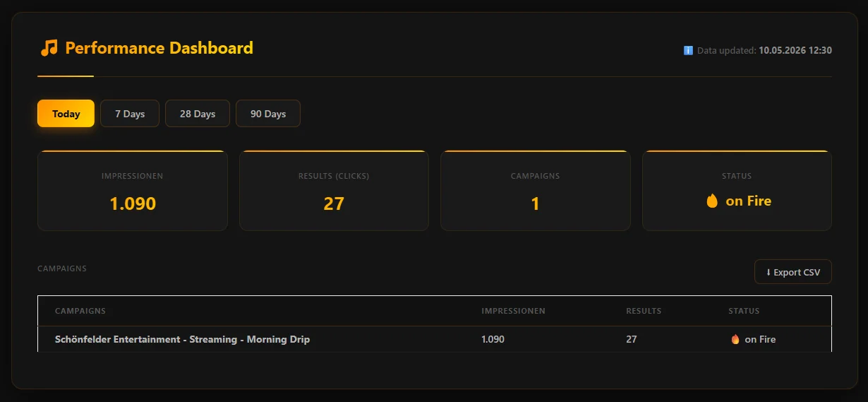Viewport: 868px width, 402px height.
Task: Open the Impressionen summary card
Action: (x=133, y=191)
